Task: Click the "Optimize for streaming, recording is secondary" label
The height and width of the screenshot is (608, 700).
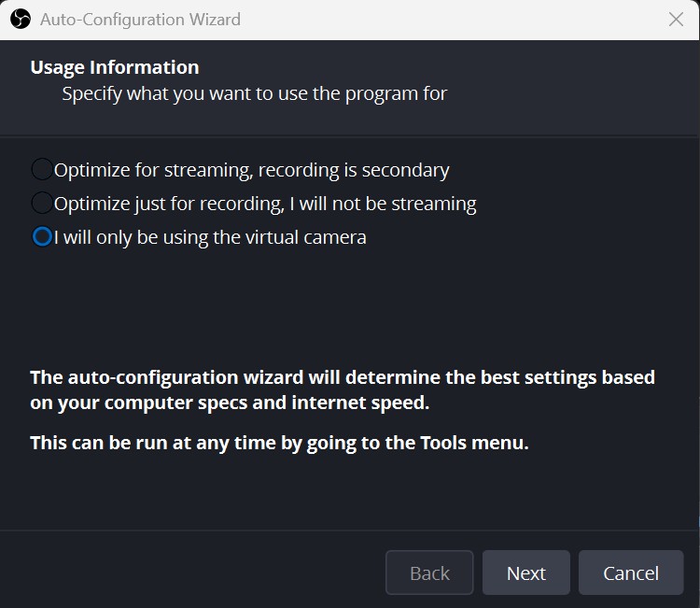Action: click(x=251, y=170)
